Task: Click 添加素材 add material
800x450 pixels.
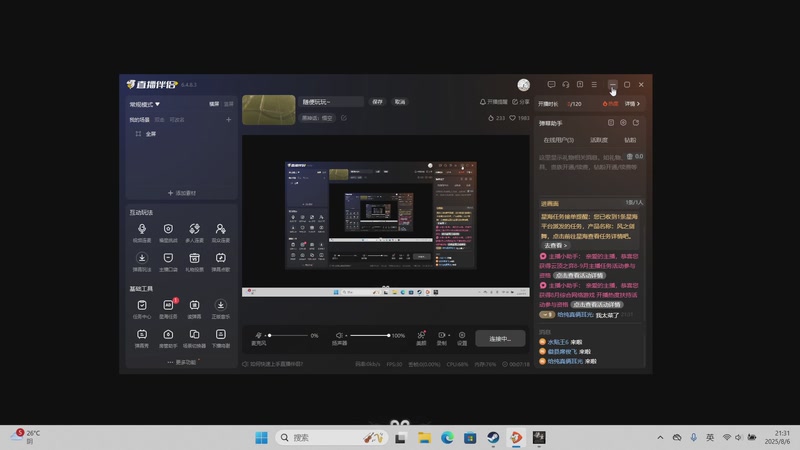Action: click(182, 193)
